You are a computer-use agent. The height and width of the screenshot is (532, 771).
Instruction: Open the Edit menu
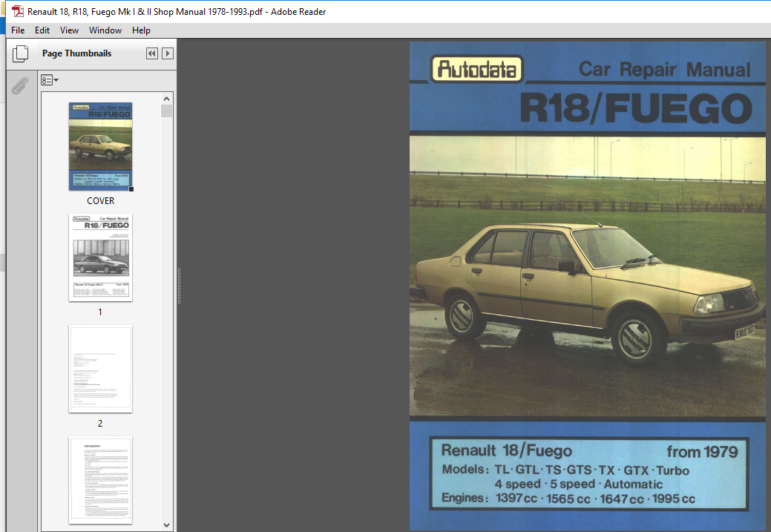point(42,30)
